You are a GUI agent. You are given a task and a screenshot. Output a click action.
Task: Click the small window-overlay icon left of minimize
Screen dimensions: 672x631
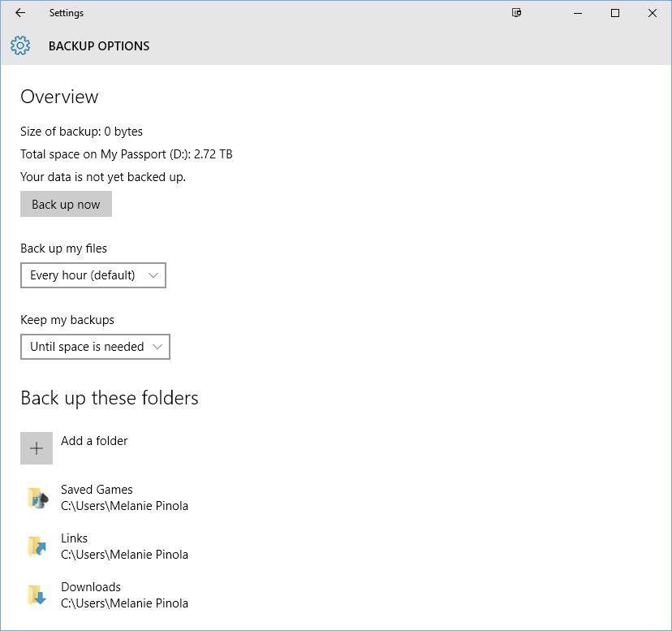516,13
